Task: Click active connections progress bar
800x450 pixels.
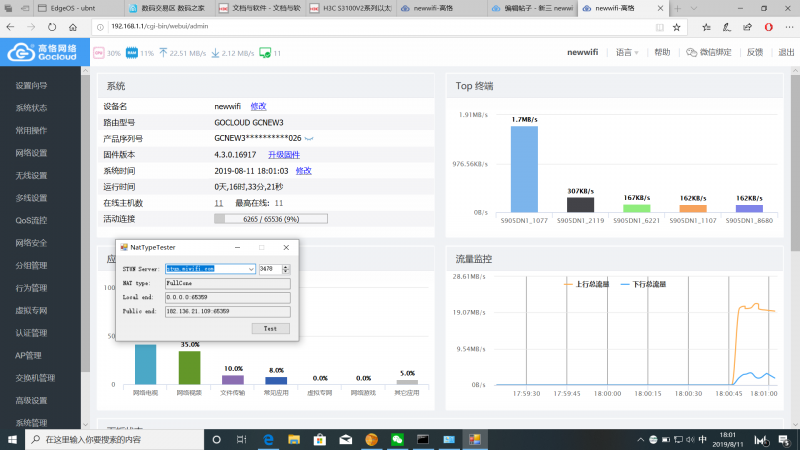Action: pos(271,219)
